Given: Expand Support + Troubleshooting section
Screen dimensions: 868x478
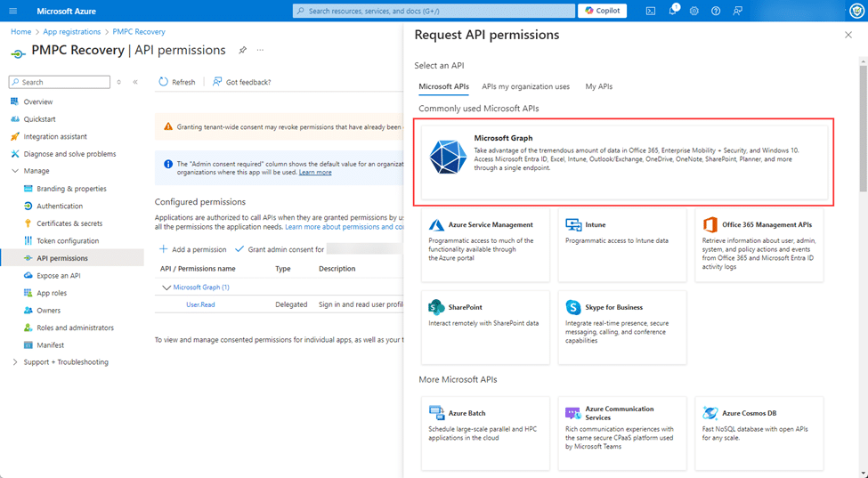Looking at the screenshot, I should click(x=15, y=362).
